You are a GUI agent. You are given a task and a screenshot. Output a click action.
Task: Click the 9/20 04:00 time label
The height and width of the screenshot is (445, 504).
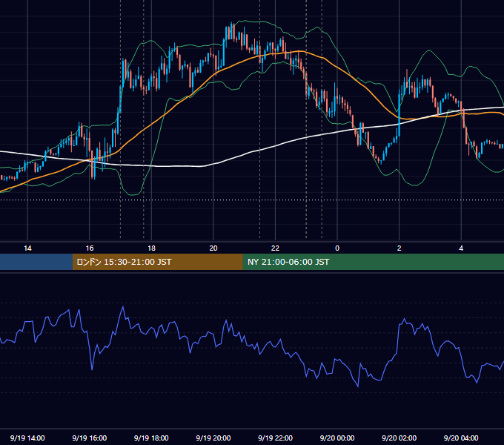tap(461, 438)
